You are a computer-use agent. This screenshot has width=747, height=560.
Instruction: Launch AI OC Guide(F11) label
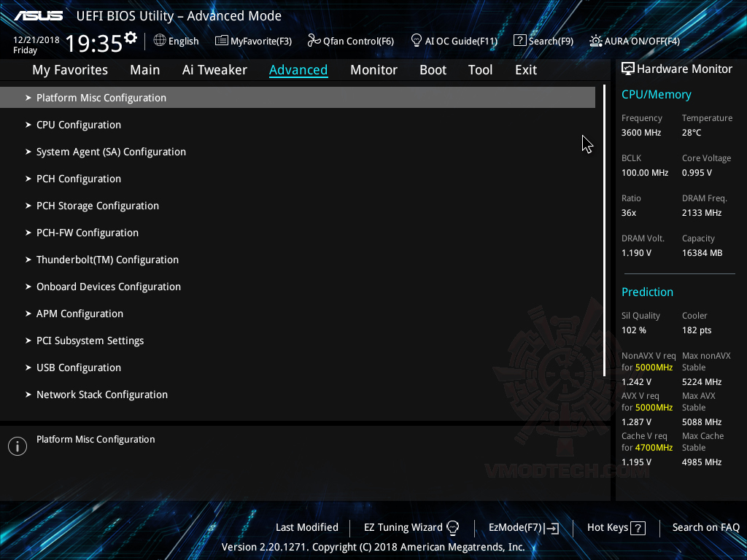click(x=461, y=42)
